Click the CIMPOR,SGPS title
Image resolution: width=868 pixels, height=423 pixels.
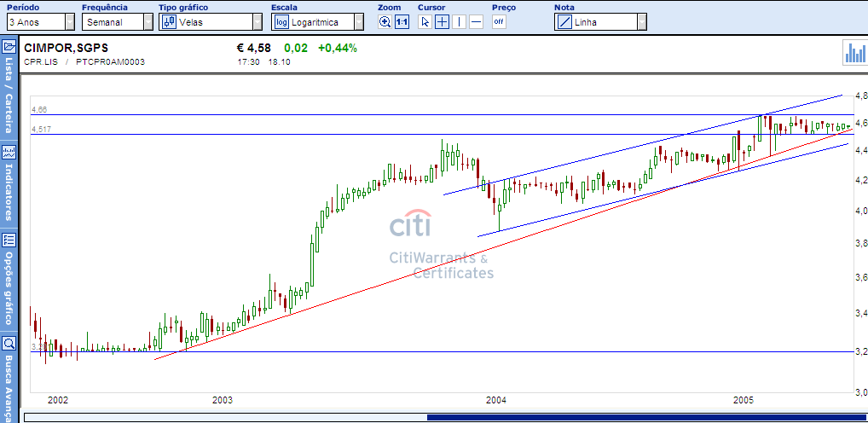[67, 48]
